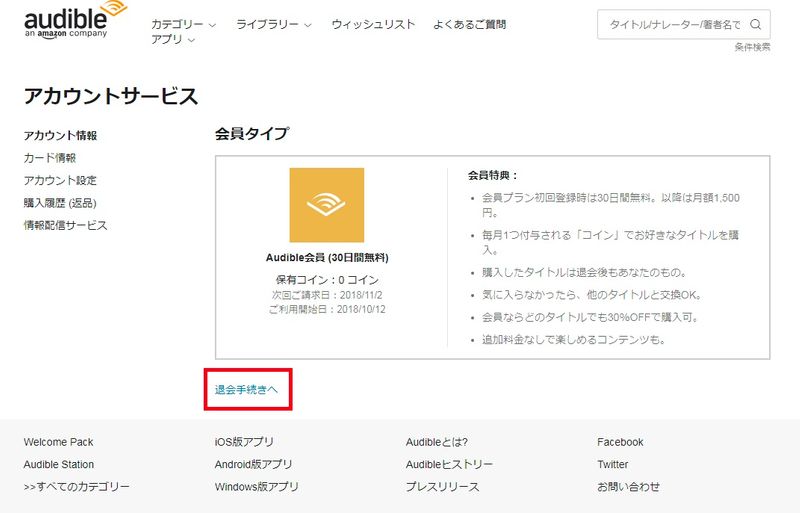This screenshot has width=800, height=513.
Task: Expand the ライブラリー dropdown menu
Action: (x=273, y=25)
